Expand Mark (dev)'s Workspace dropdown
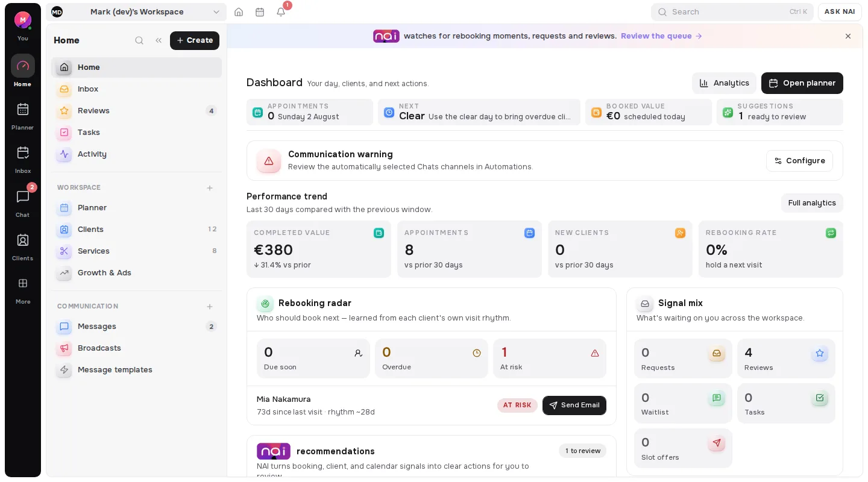The height and width of the screenshot is (482, 868). click(x=136, y=12)
